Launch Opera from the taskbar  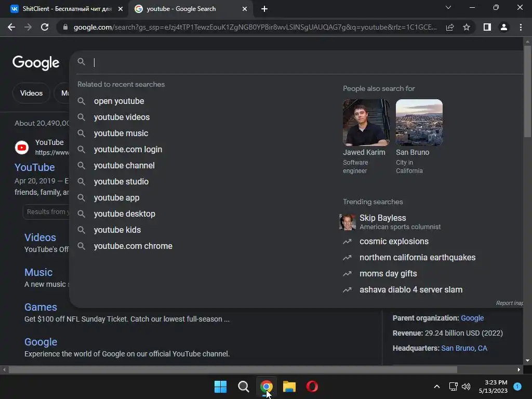[312, 387]
